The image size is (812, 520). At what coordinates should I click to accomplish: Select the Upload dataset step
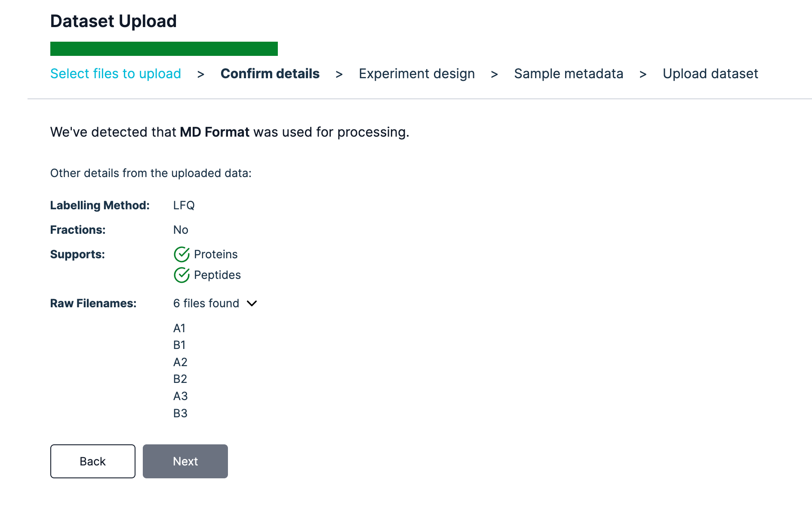[710, 73]
